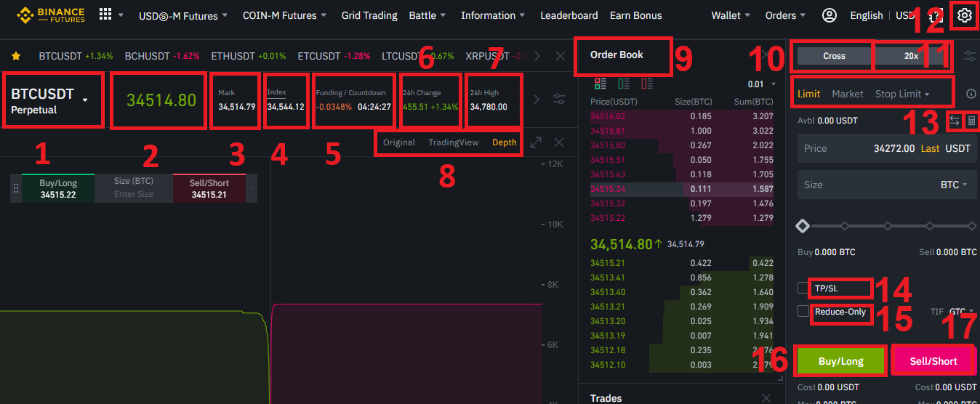980x404 pixels.
Task: Click into the order Size input field
Action: [x=887, y=185]
